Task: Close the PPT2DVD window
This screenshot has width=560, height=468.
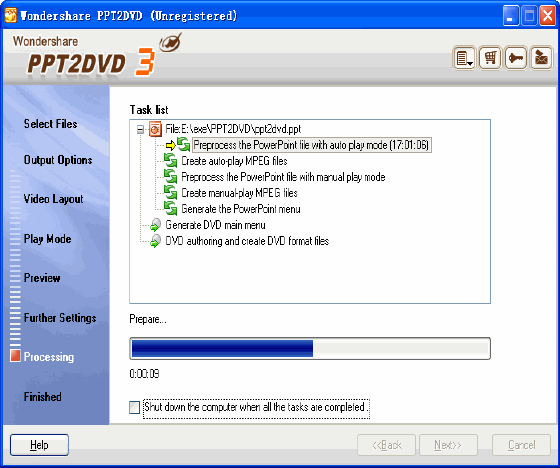Action: pos(548,16)
